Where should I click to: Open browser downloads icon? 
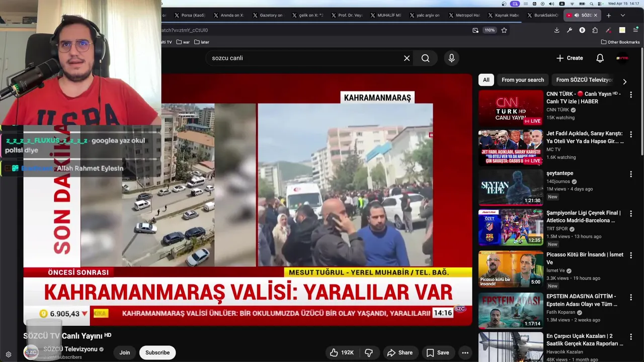tap(556, 30)
